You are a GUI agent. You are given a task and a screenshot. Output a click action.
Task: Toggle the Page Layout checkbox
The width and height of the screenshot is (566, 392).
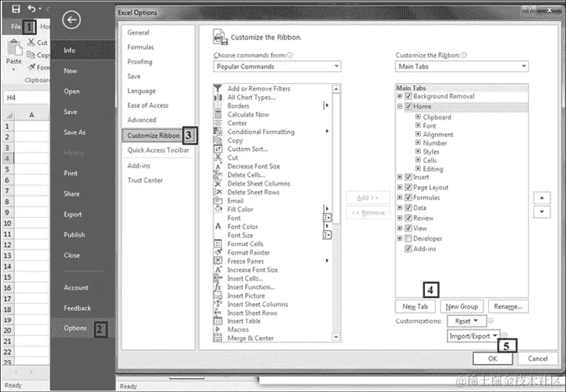[x=408, y=187]
